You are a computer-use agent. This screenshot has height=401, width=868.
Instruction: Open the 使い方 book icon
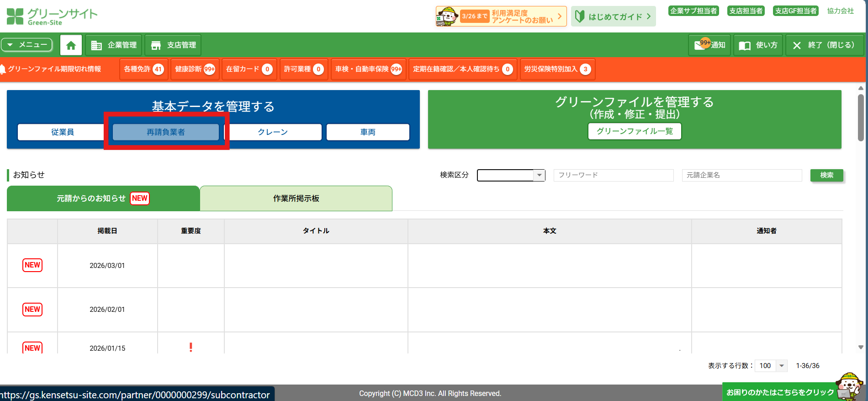tap(745, 45)
